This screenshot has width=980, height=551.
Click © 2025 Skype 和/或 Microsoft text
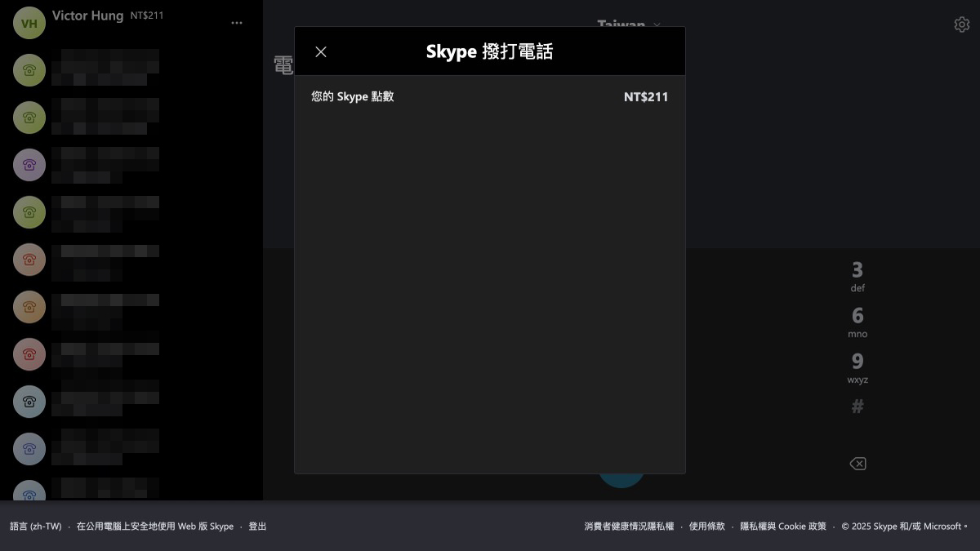[x=905, y=527]
